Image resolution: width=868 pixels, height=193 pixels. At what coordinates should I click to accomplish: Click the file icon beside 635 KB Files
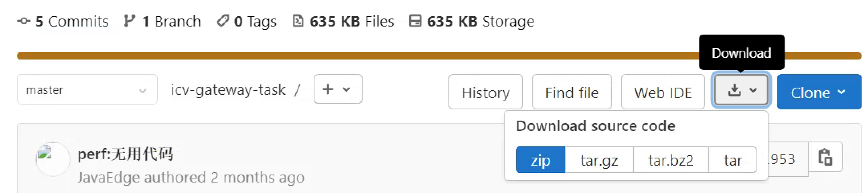(298, 21)
